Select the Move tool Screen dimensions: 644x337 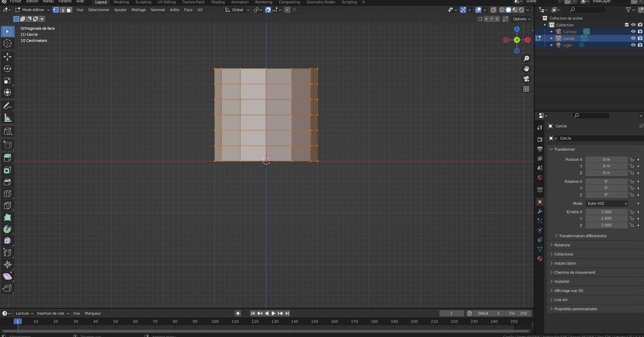click(x=7, y=57)
